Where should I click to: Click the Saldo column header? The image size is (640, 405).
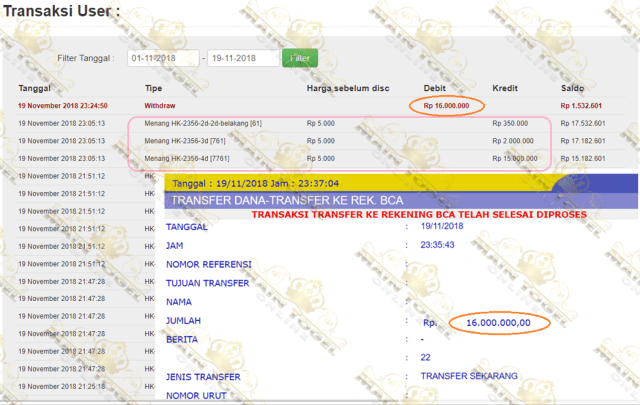(572, 88)
